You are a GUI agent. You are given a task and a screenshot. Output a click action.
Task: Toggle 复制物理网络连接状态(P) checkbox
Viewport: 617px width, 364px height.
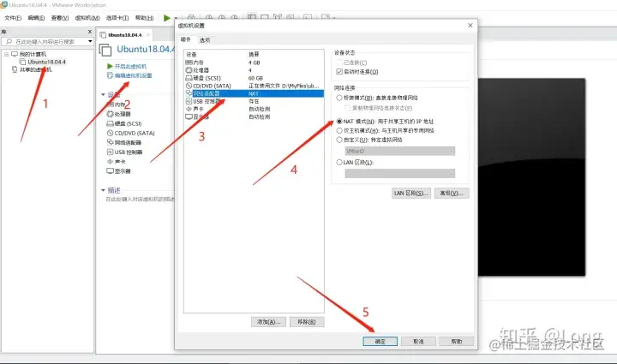(347, 108)
